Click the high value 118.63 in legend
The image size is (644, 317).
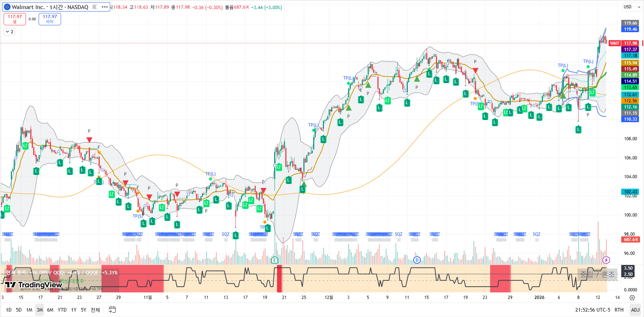[141, 7]
